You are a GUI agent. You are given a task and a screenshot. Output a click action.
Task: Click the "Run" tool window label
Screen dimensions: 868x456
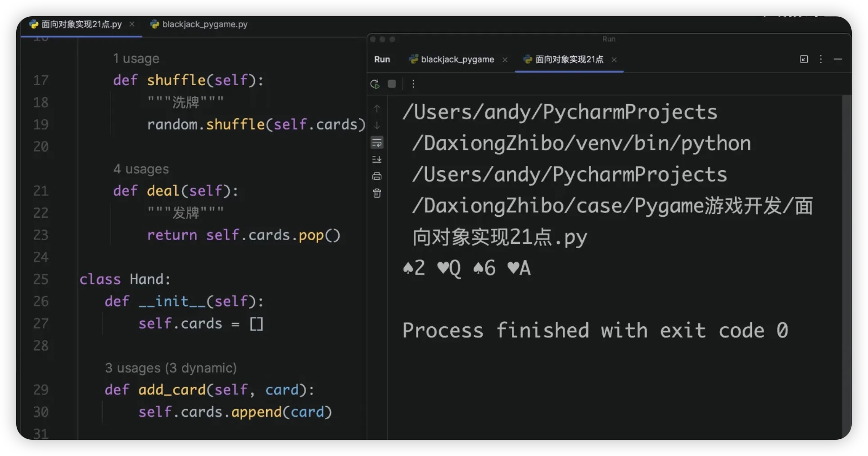(x=382, y=59)
